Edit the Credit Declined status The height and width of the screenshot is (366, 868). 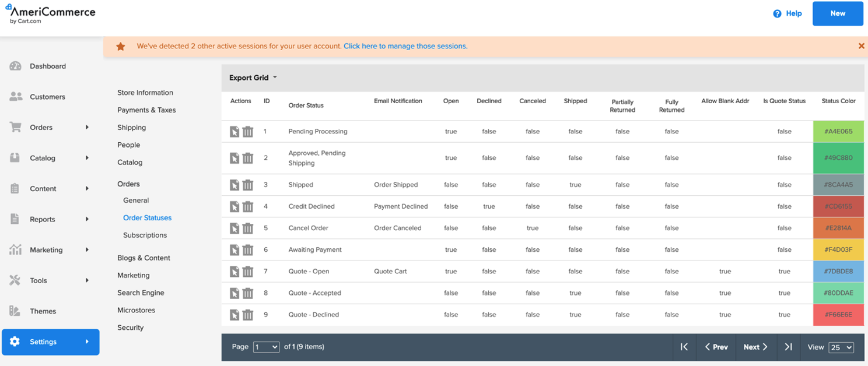235,206
